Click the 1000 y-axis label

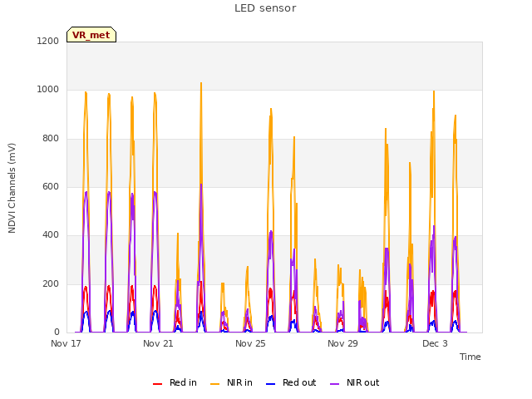click(x=48, y=90)
